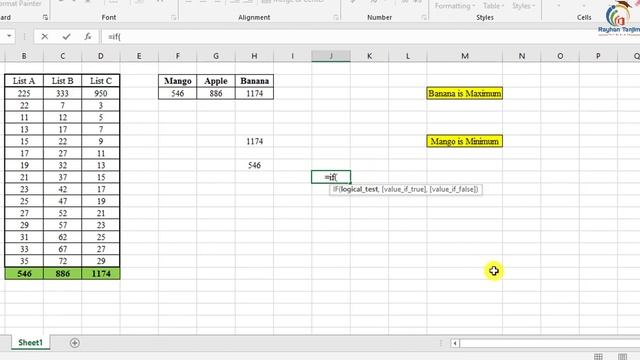640x360 pixels.
Task: Click the 'List B' header cell
Action: (x=62, y=81)
